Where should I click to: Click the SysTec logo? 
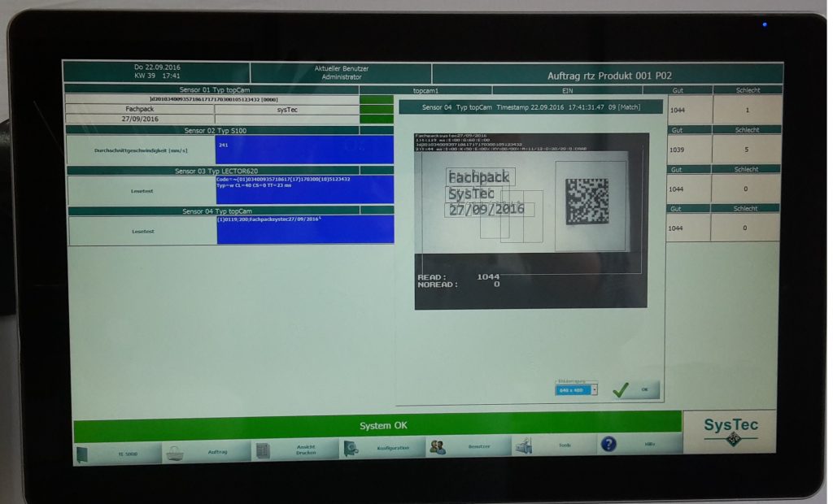point(730,431)
